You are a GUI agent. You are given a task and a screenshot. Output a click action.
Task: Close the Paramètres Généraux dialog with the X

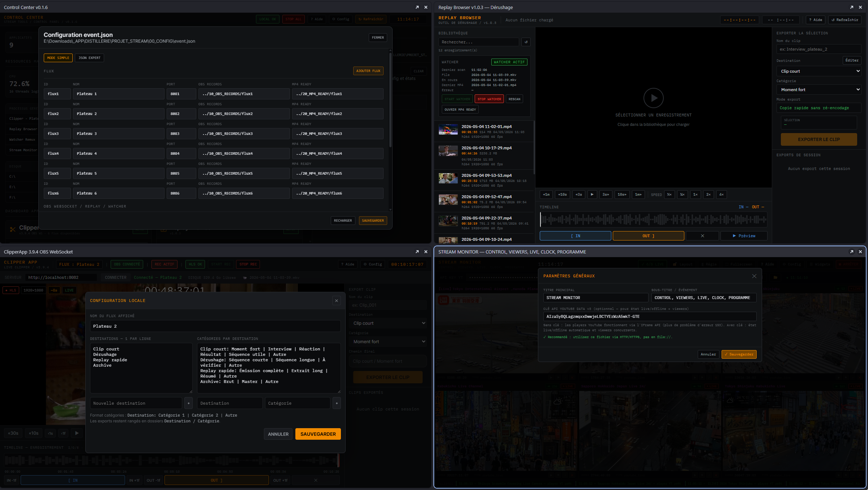tap(754, 276)
